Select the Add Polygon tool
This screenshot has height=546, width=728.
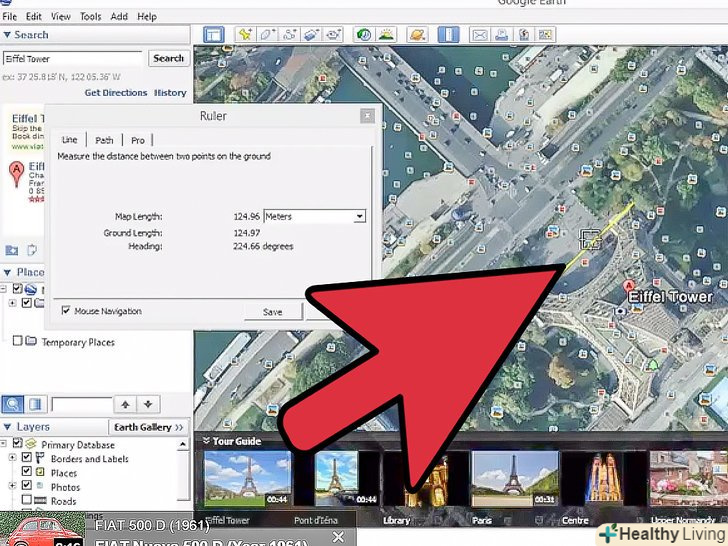click(x=267, y=34)
